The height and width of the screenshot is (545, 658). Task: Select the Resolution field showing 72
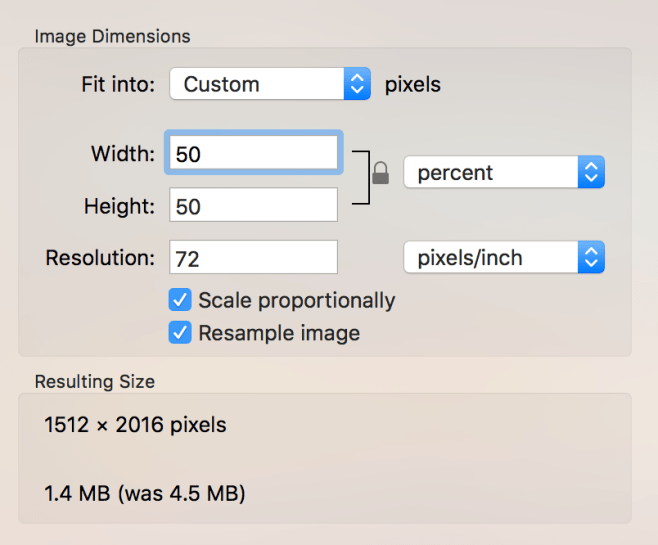tap(253, 258)
